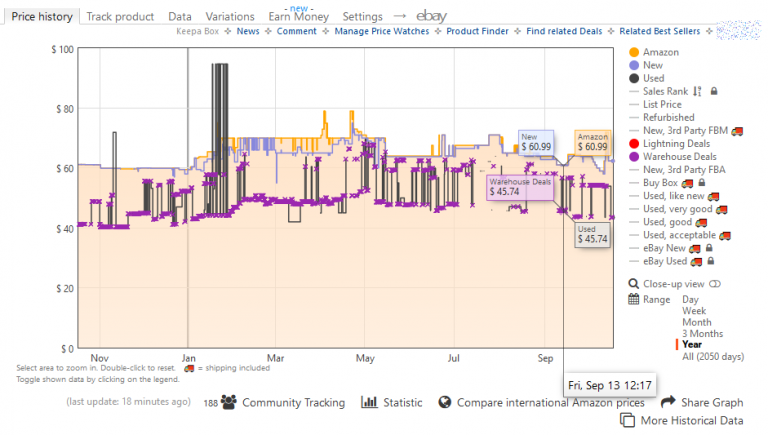Click Find related Deals link
The image size is (768, 435).
pyautogui.click(x=564, y=31)
